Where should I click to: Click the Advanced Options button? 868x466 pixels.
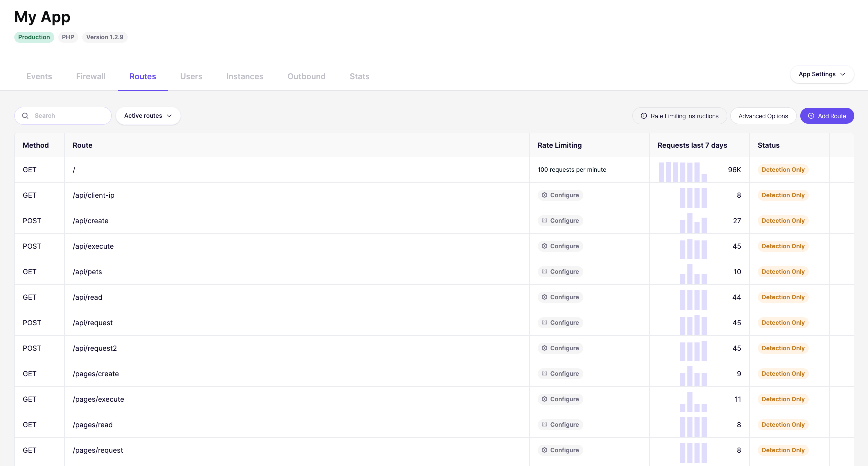[763, 116]
